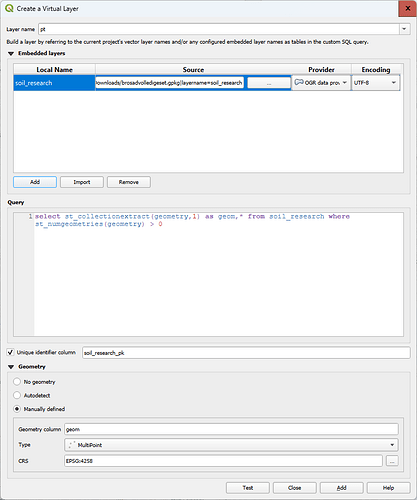Image resolution: width=417 pixels, height=500 pixels.
Task: Select No geometry radio option
Action: [x=17, y=382]
